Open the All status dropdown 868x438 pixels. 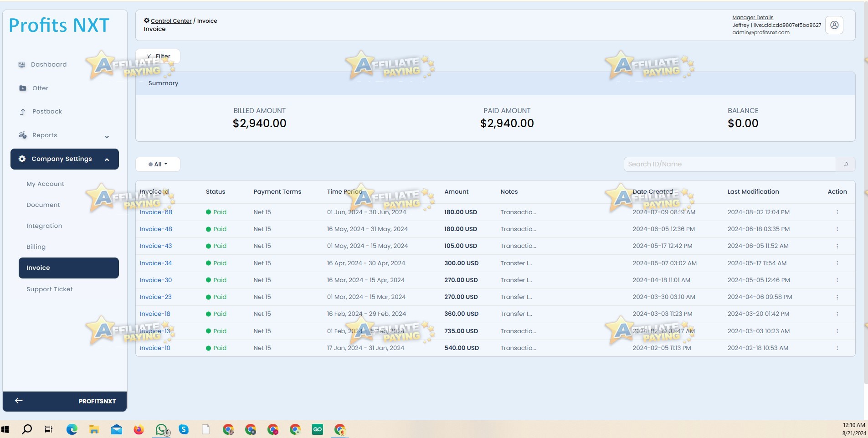coord(158,164)
